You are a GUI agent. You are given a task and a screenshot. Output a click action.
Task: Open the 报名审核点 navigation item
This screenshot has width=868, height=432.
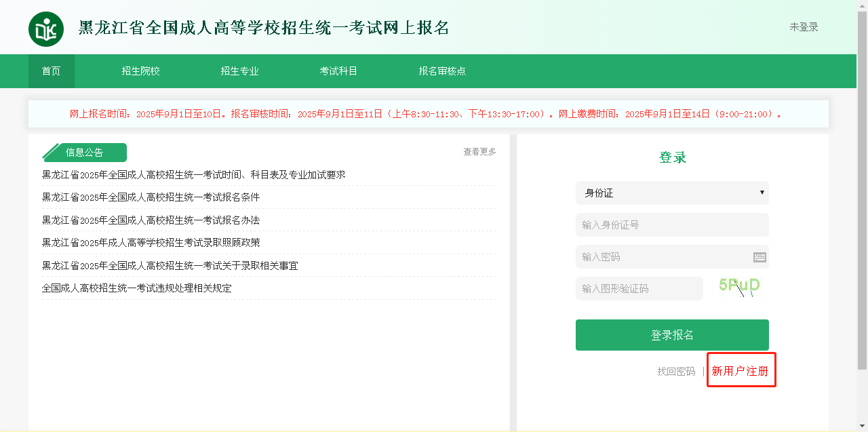click(x=442, y=71)
